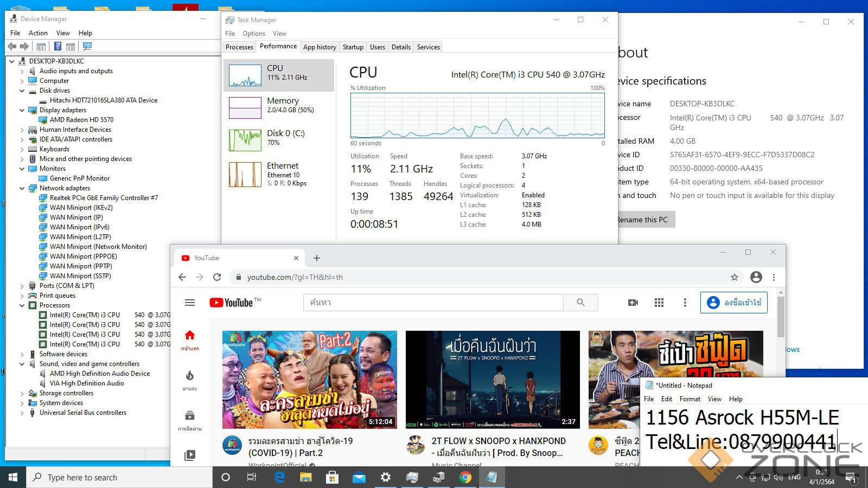Viewport: 868px width, 488px height.
Task: Collapse the Network adapters tree node
Action: coord(22,188)
